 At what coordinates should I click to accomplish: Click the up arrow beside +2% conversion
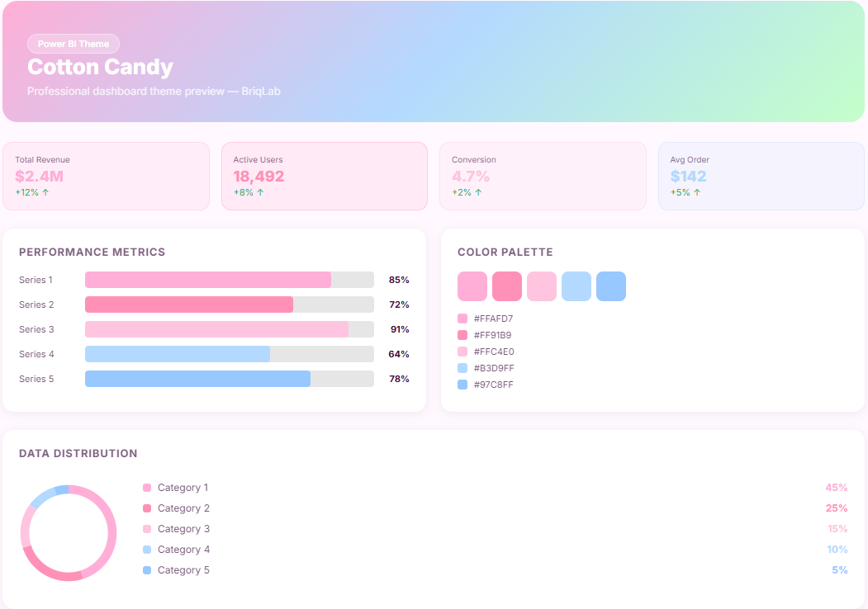click(478, 192)
